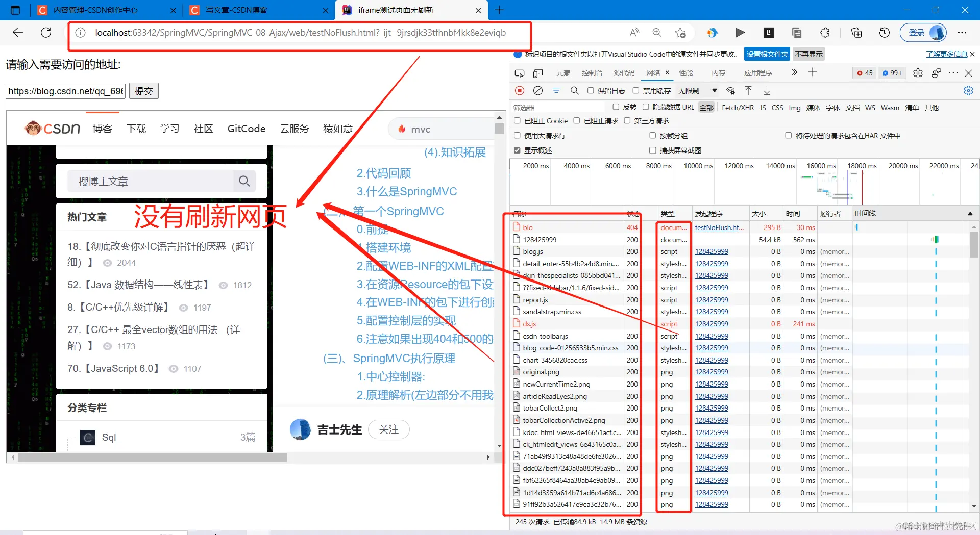Switch to Performance tab (性能)

click(685, 73)
